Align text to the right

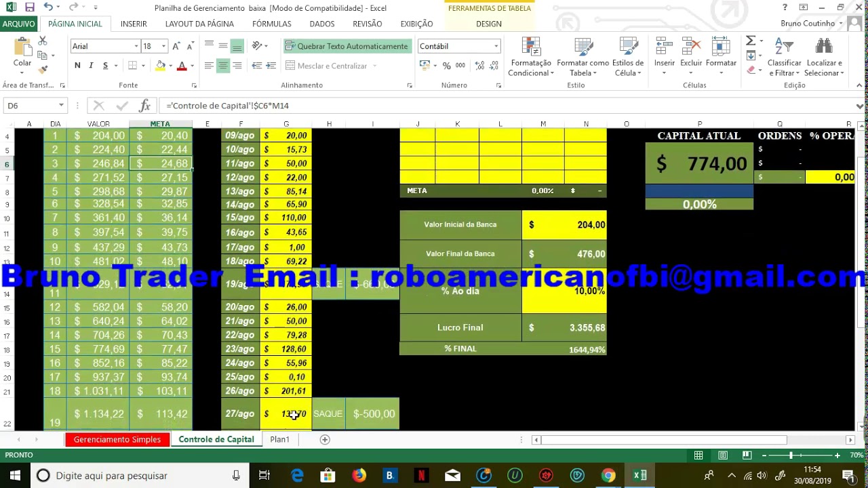tap(237, 66)
